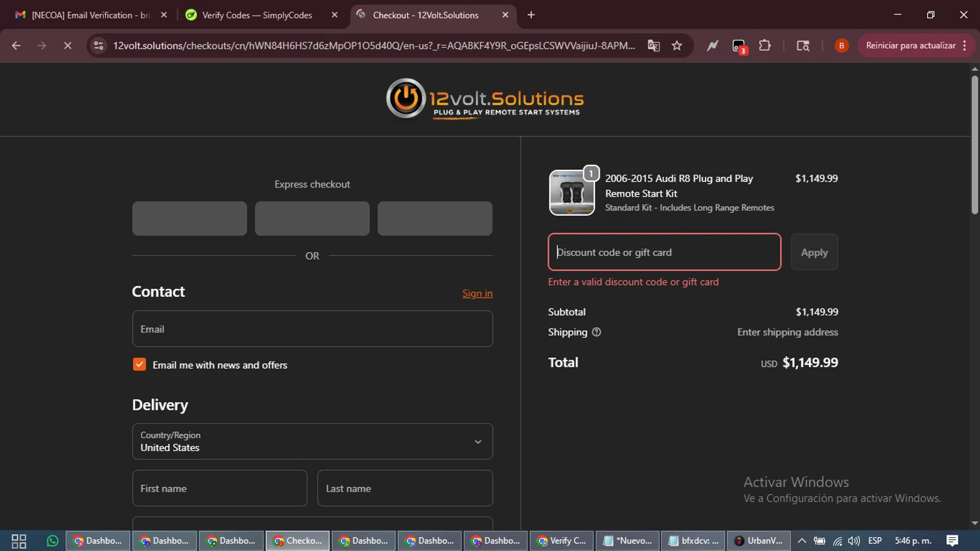Click the extension icon with red badge 3
This screenshot has height=551, width=980.
[739, 46]
